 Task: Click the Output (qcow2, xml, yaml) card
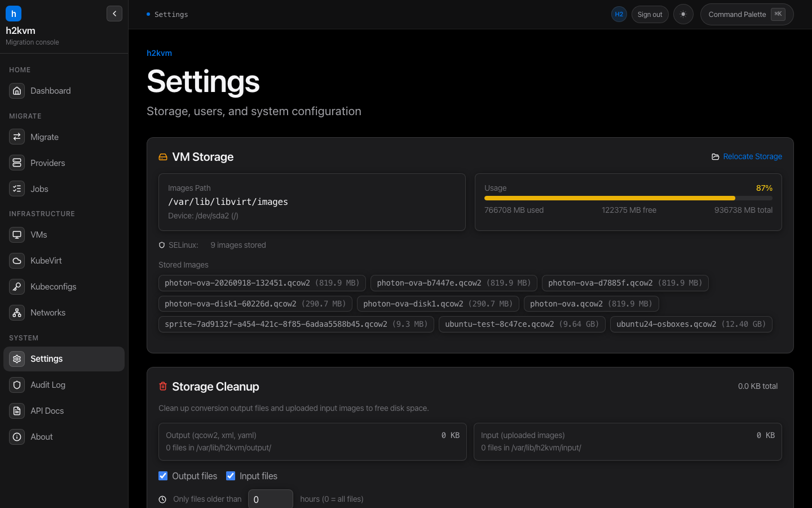(312, 441)
